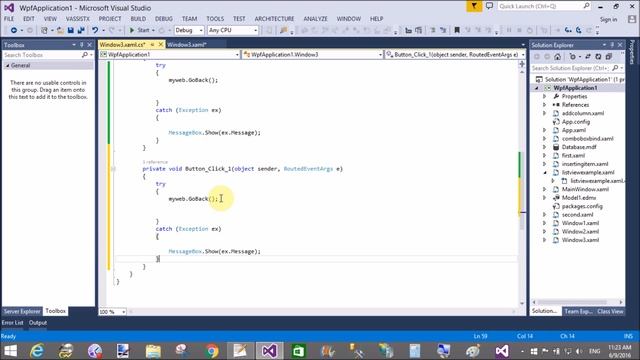Expand the MainWindow.xaml tree node

(544, 189)
